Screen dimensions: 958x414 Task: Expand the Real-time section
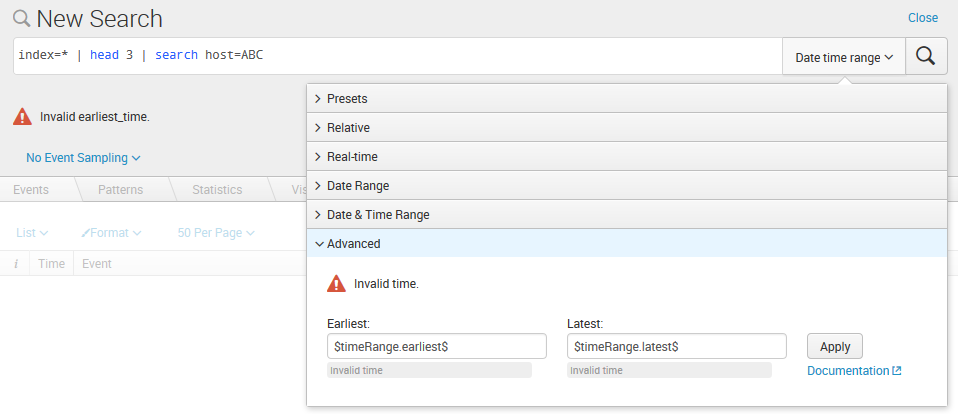352,157
